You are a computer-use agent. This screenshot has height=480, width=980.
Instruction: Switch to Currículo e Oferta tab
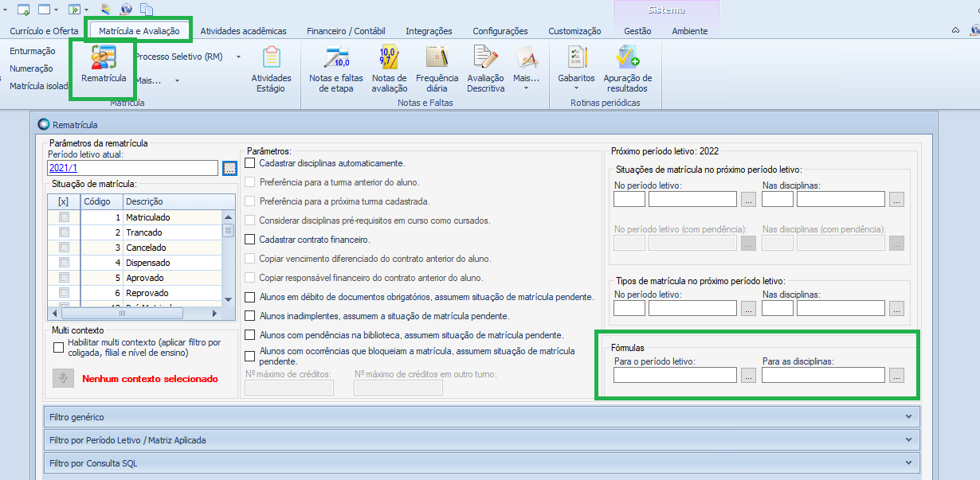[x=44, y=31]
